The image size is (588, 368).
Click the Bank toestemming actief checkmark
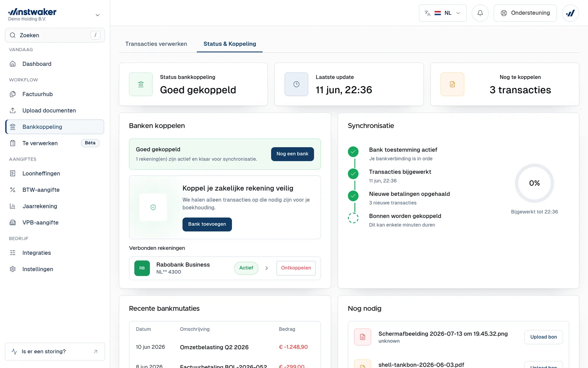pos(353,152)
